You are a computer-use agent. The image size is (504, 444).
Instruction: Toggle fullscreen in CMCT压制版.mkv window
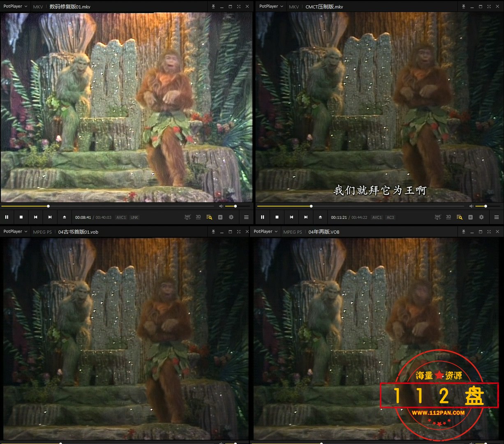[489, 7]
